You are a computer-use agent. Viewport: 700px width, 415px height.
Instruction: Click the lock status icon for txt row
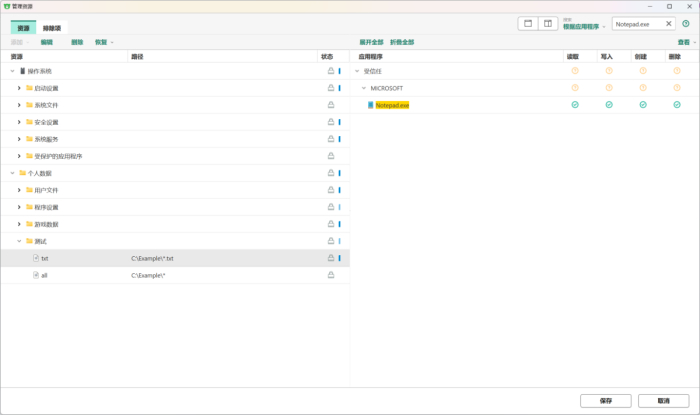click(330, 258)
